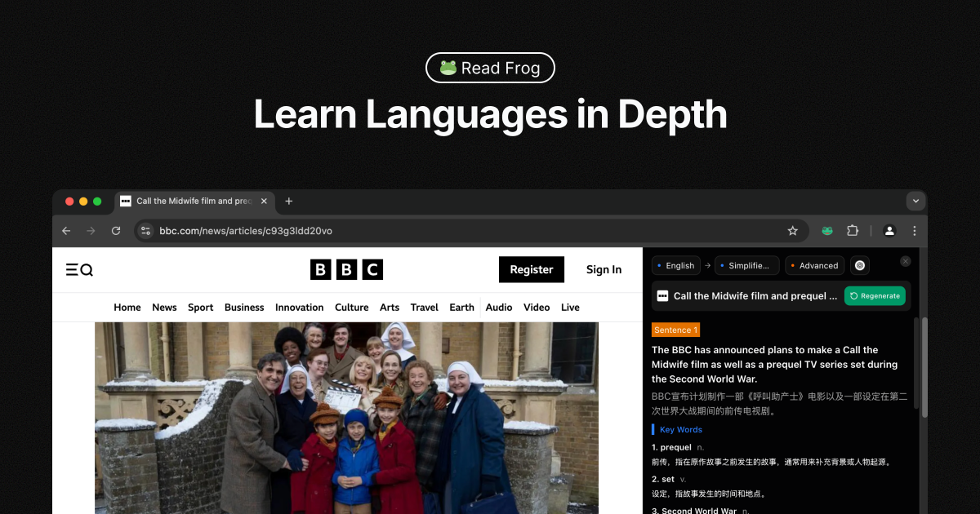Open the Read Frog extension icon
Image resolution: width=980 pixels, height=514 pixels.
(827, 231)
